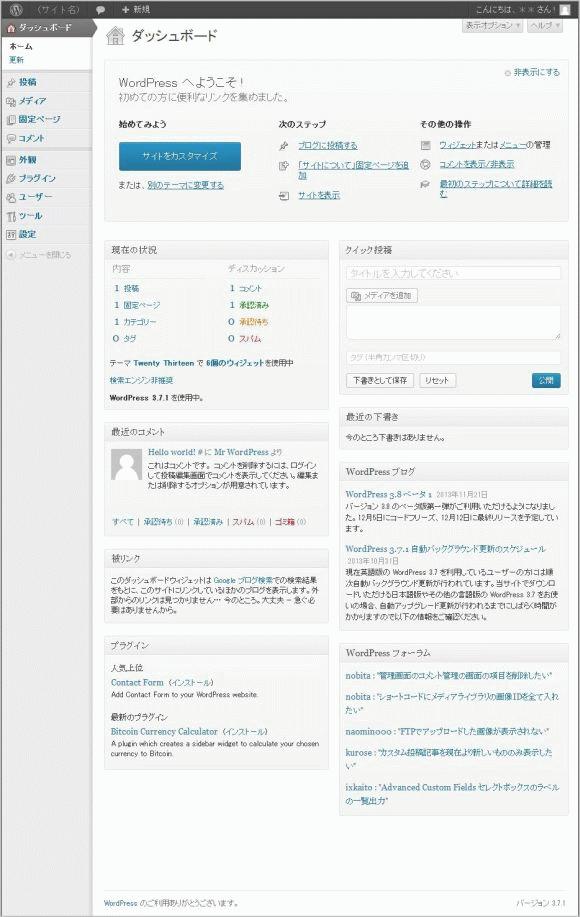The width and height of the screenshot is (580, 917).
Task: Click the ブログに投稿する link
Action: coord(327,146)
